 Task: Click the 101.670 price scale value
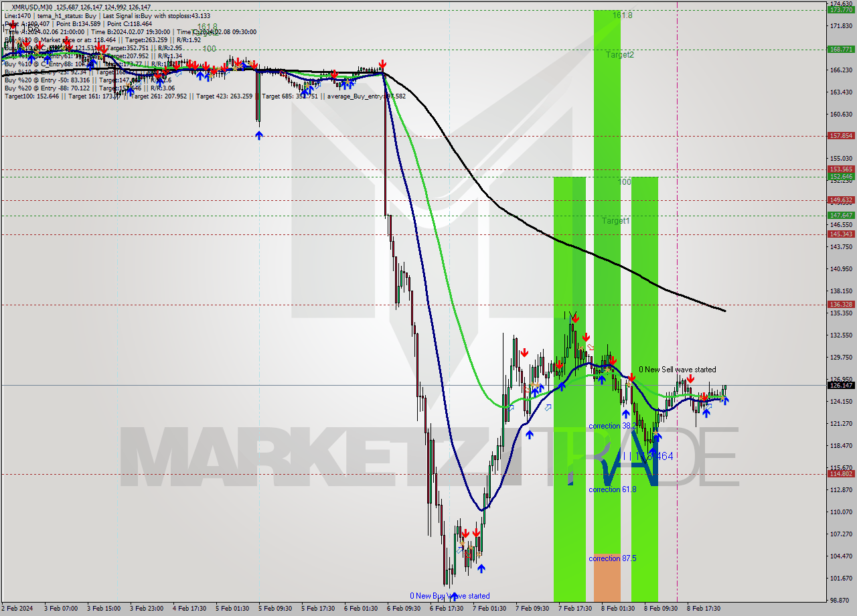[841, 579]
